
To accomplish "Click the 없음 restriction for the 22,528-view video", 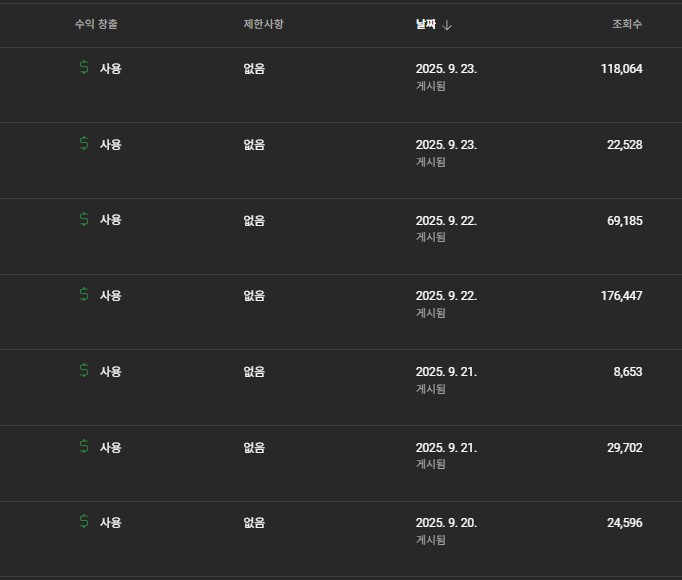I will (x=254, y=145).
